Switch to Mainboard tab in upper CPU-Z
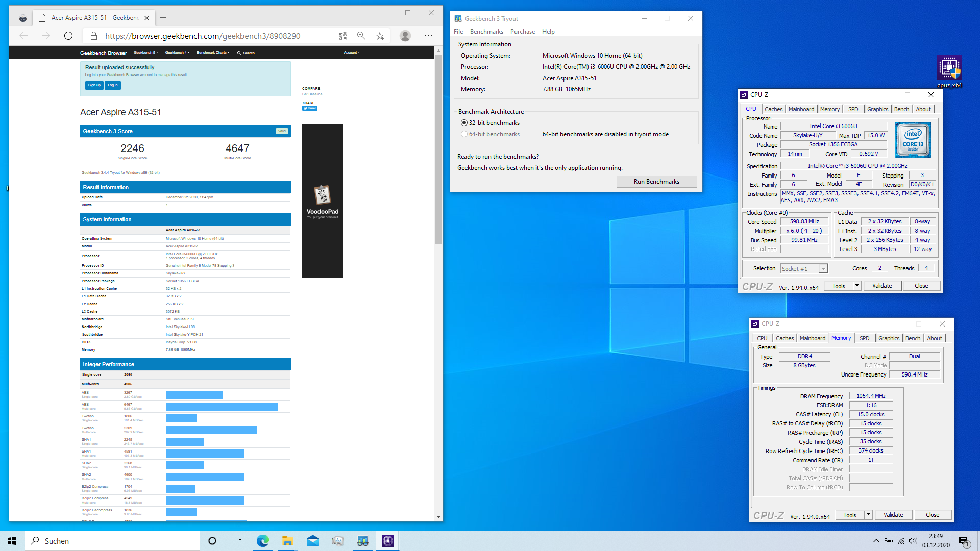This screenshot has height=551, width=980. [801, 109]
